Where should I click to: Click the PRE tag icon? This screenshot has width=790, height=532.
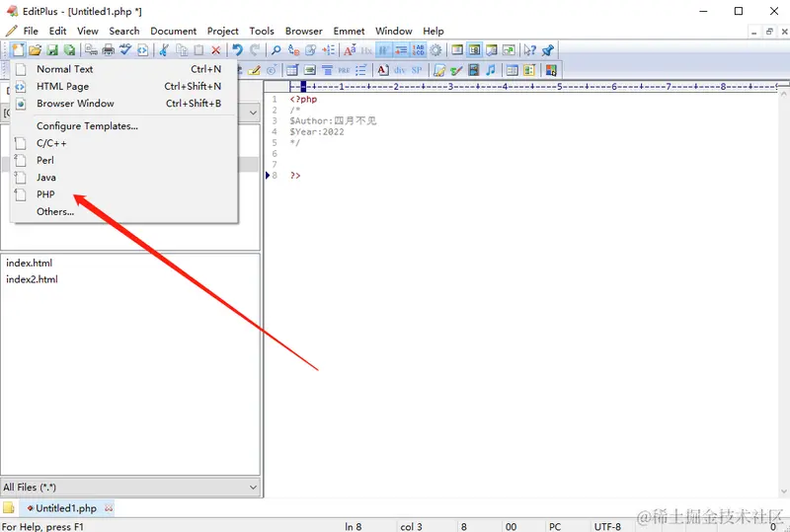pos(344,70)
